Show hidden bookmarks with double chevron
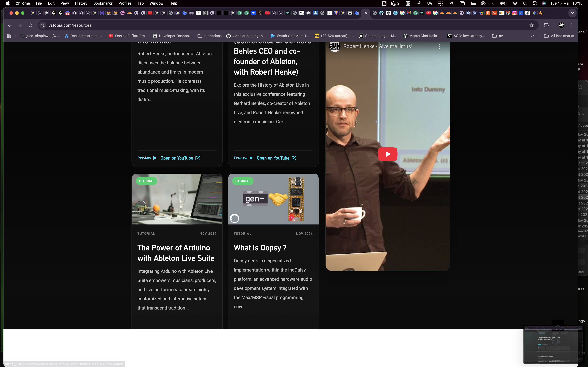This screenshot has width=588, height=367. pos(532,36)
